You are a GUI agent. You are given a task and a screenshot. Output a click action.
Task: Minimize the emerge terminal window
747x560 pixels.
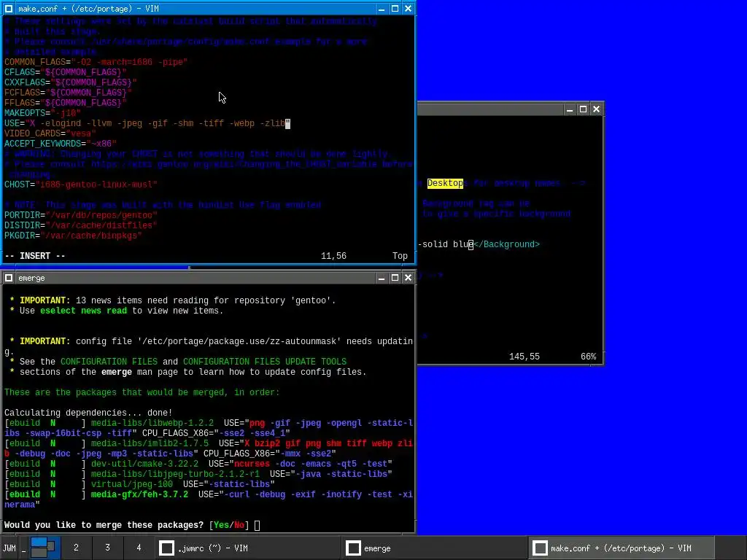381,278
